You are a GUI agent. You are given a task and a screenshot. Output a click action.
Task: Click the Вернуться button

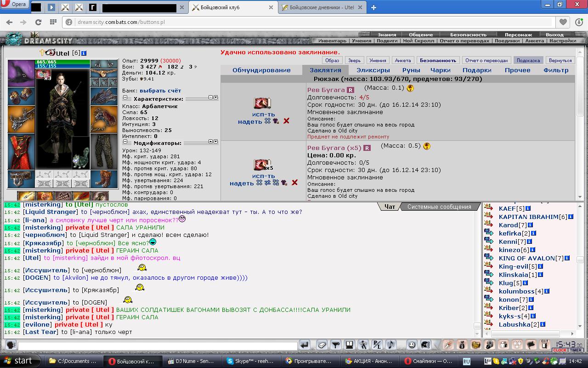[560, 60]
